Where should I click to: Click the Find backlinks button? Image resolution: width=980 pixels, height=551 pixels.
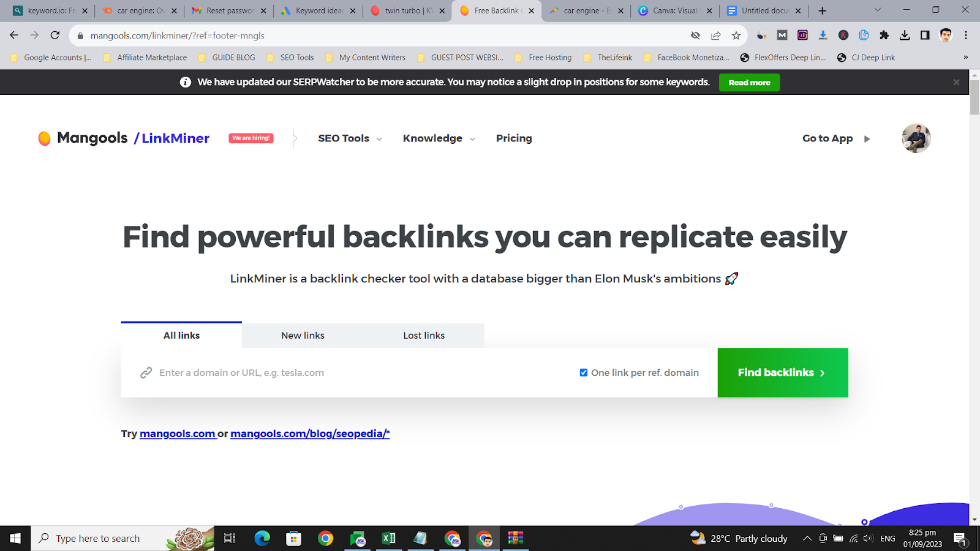[783, 373]
